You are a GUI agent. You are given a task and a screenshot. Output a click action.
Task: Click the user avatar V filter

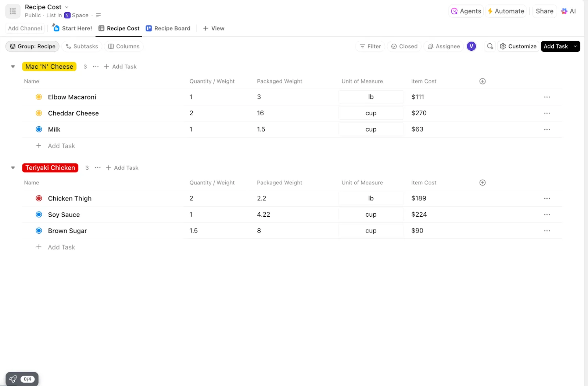click(x=471, y=46)
